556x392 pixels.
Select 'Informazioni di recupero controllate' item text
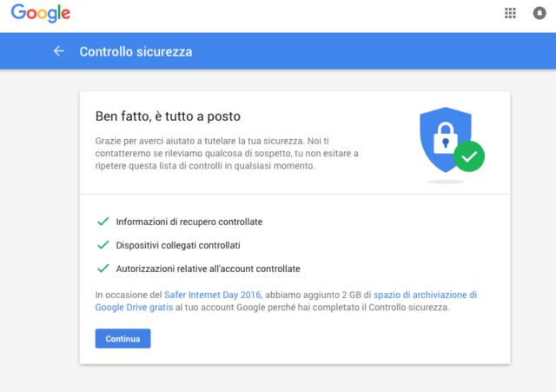click(189, 222)
